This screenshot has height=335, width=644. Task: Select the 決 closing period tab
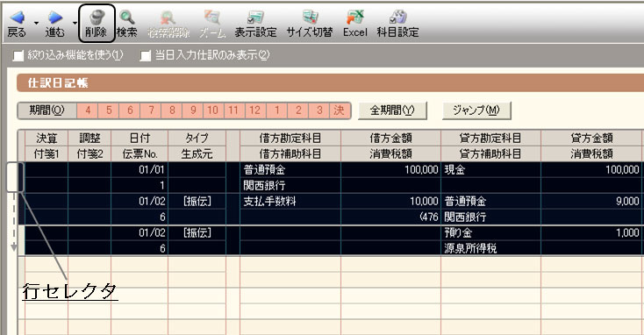pyautogui.click(x=340, y=110)
